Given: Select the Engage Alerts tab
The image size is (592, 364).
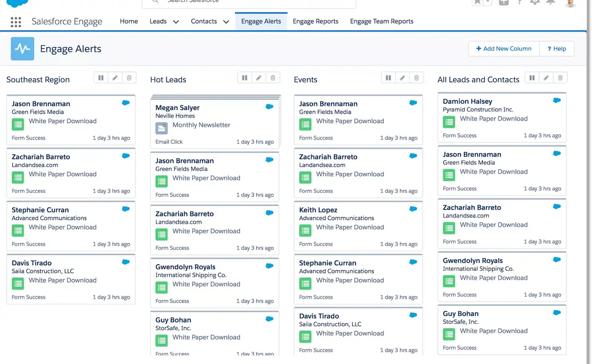Looking at the screenshot, I should tap(261, 21).
